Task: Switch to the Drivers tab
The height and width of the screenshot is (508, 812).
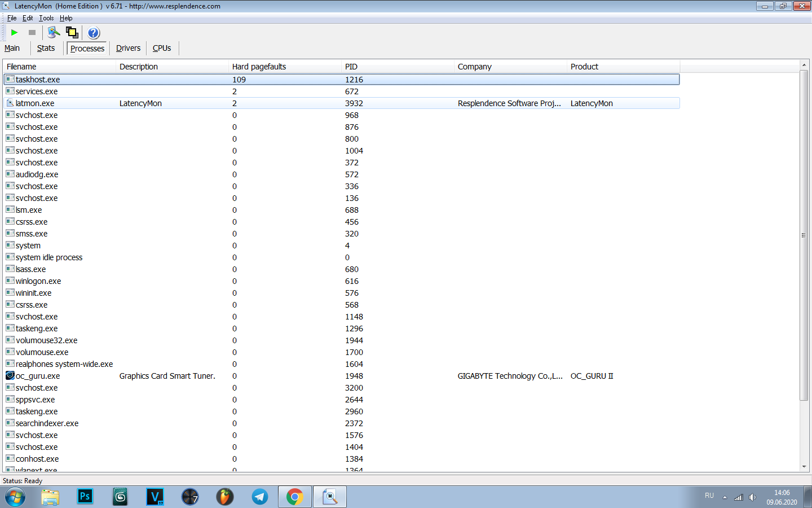Action: click(128, 48)
